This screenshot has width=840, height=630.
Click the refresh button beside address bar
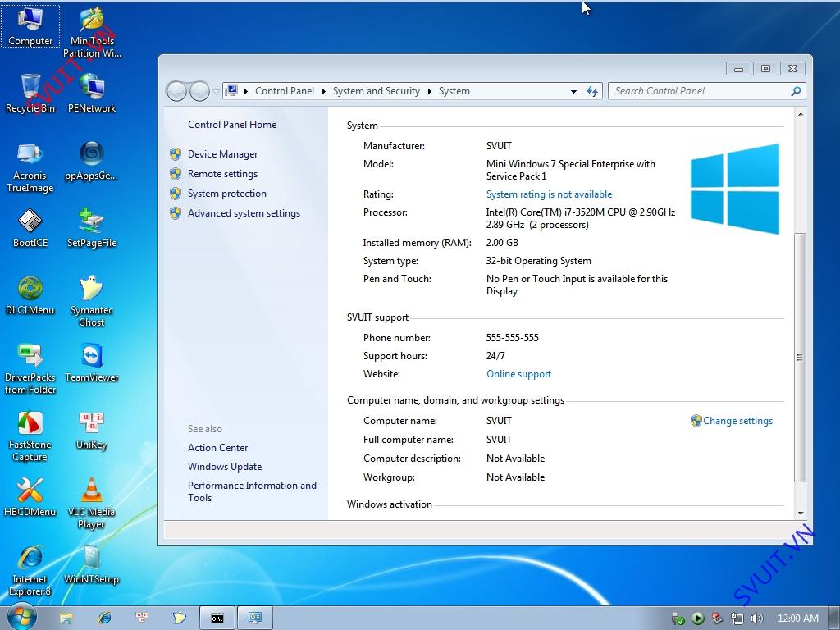click(x=592, y=91)
